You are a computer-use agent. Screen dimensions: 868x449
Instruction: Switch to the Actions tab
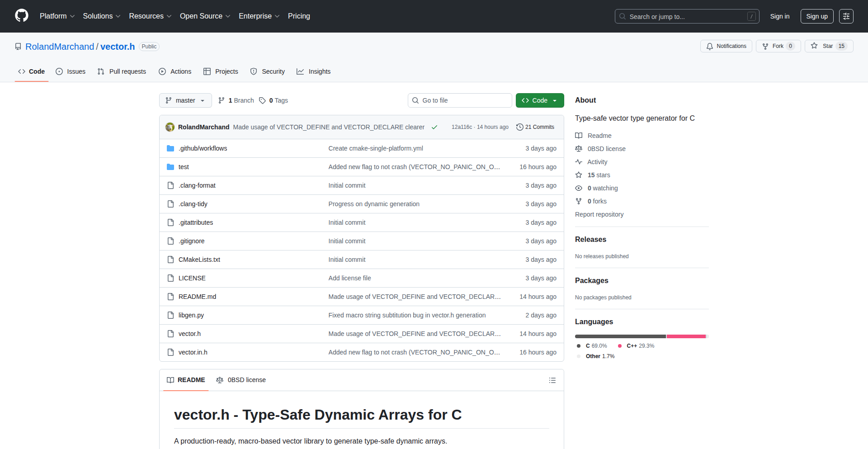[x=175, y=71]
